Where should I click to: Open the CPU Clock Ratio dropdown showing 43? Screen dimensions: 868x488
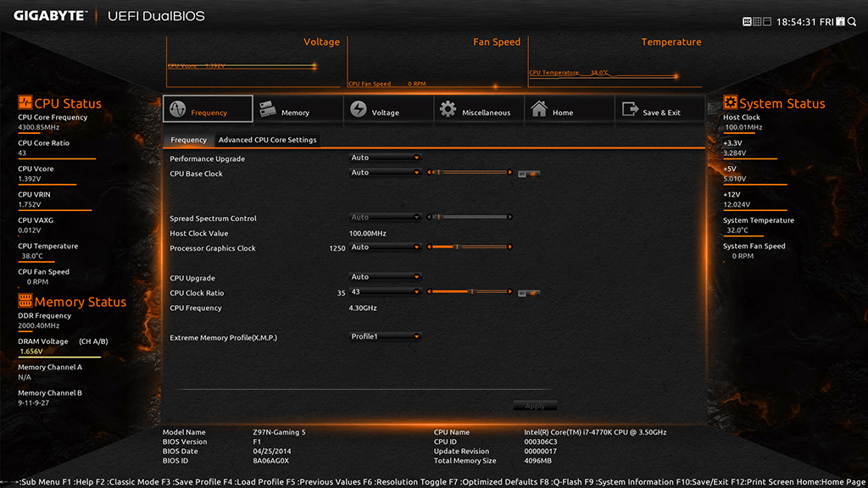click(386, 291)
